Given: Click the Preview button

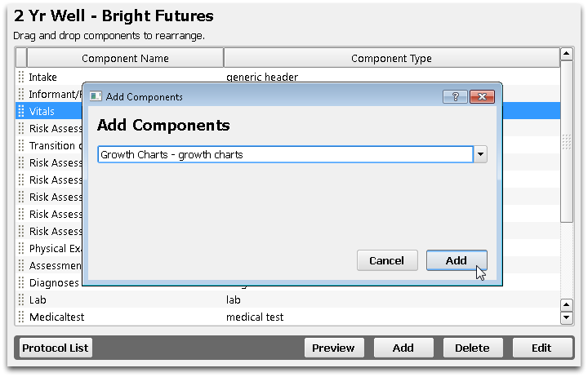Looking at the screenshot, I should pyautogui.click(x=334, y=348).
